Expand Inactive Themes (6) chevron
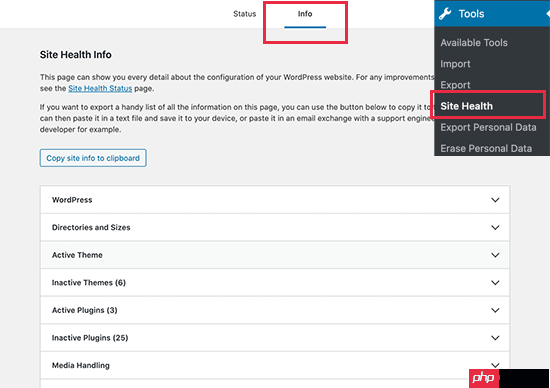 pyautogui.click(x=495, y=283)
